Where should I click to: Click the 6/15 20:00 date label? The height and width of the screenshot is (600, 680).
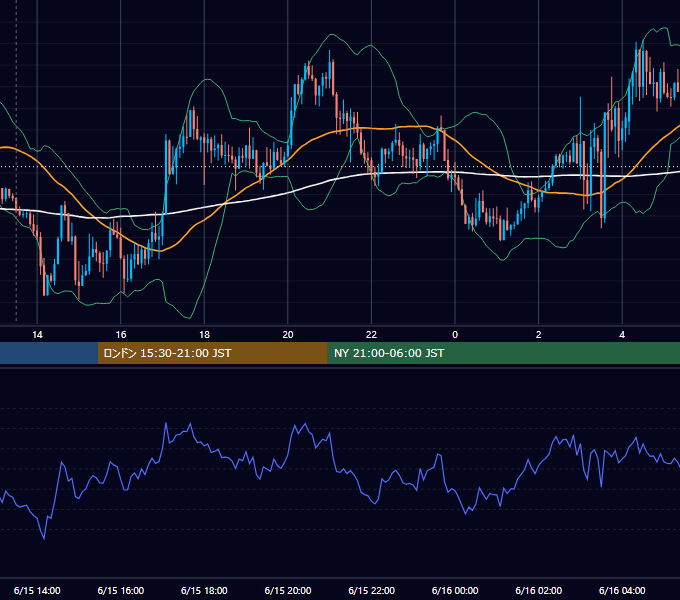click(288, 590)
